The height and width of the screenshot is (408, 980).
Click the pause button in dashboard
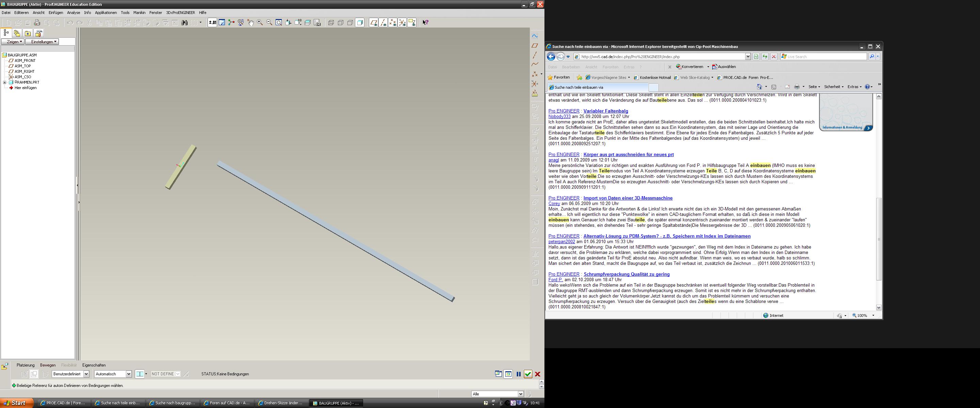519,374
